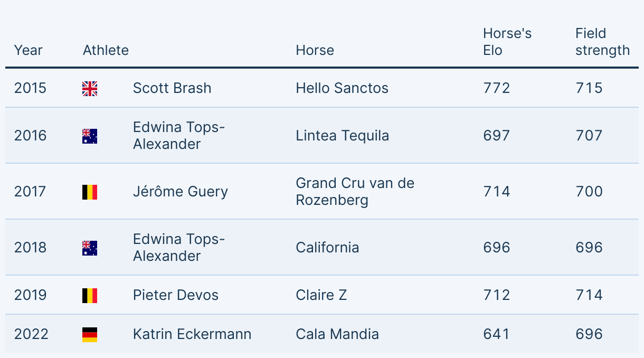Click the Athlete column header
644x358 pixels.
tap(106, 50)
